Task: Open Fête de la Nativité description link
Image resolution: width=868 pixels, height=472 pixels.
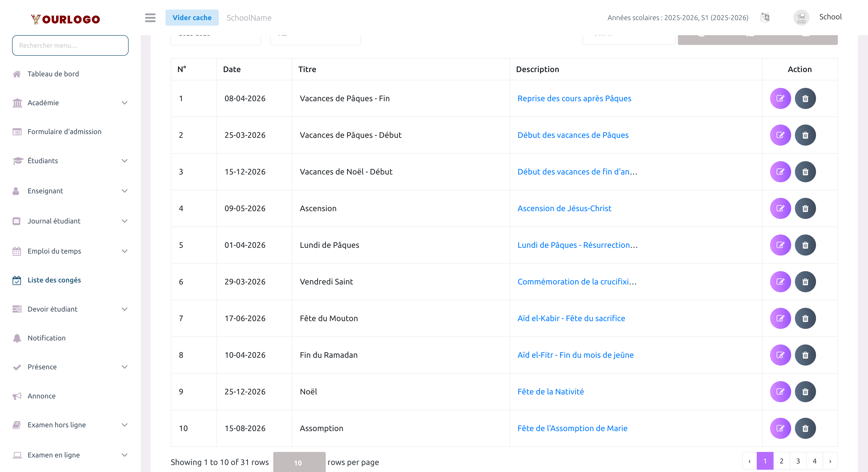Action: [x=550, y=391]
